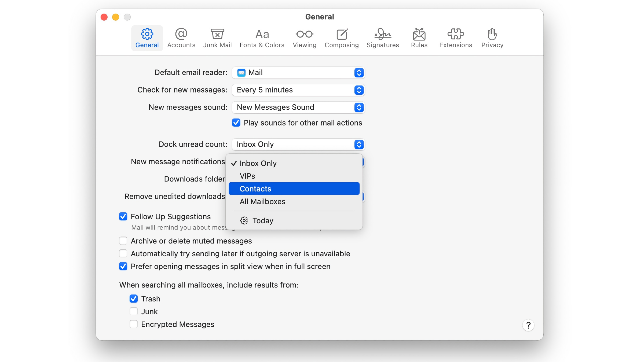
Task: Open the Default email reader dropdown
Action: coord(298,73)
